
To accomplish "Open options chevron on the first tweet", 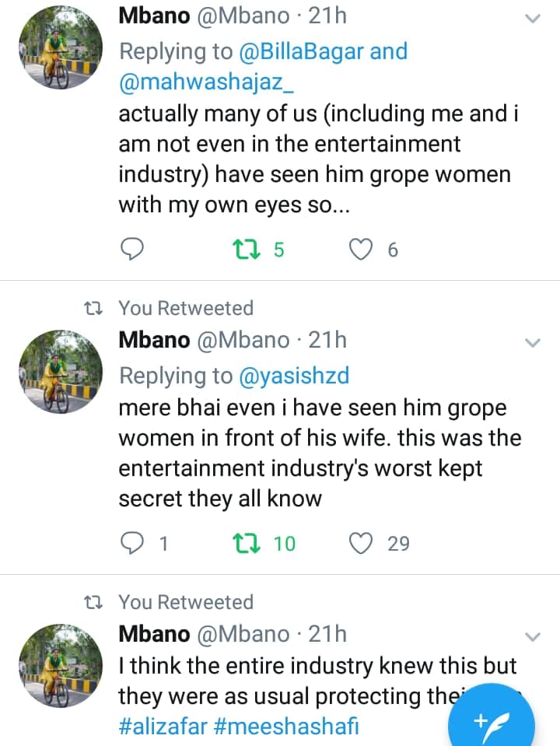I will (x=533, y=19).
